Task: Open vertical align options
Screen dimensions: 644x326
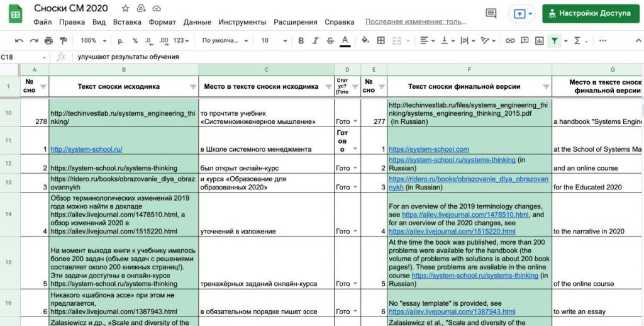Action: pyautogui.click(x=448, y=41)
